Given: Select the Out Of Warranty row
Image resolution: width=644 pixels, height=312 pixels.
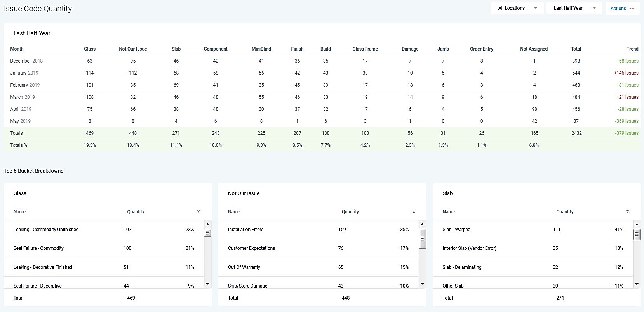Looking at the screenshot, I should click(319, 267).
